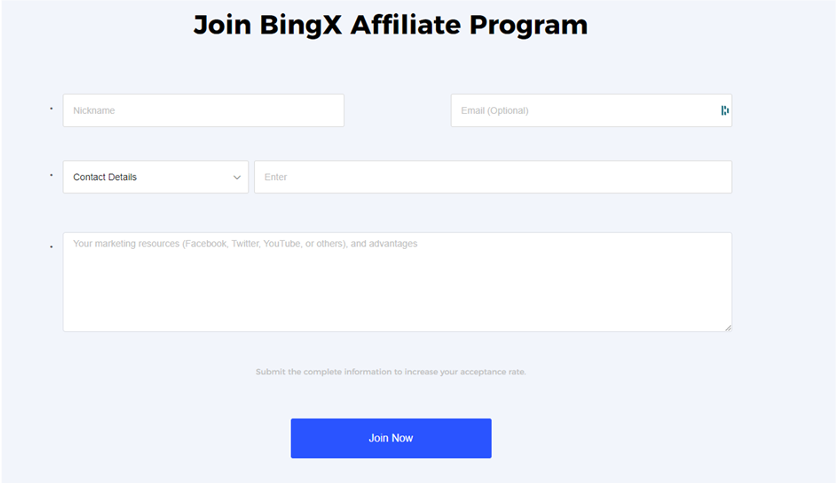Grab the textarea resize handle corner
The image size is (837, 483).
point(728,328)
